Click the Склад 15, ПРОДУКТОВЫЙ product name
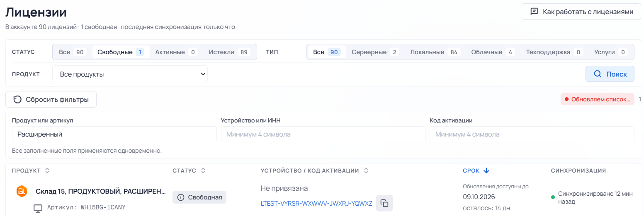This screenshot has width=644, height=216. (x=101, y=191)
